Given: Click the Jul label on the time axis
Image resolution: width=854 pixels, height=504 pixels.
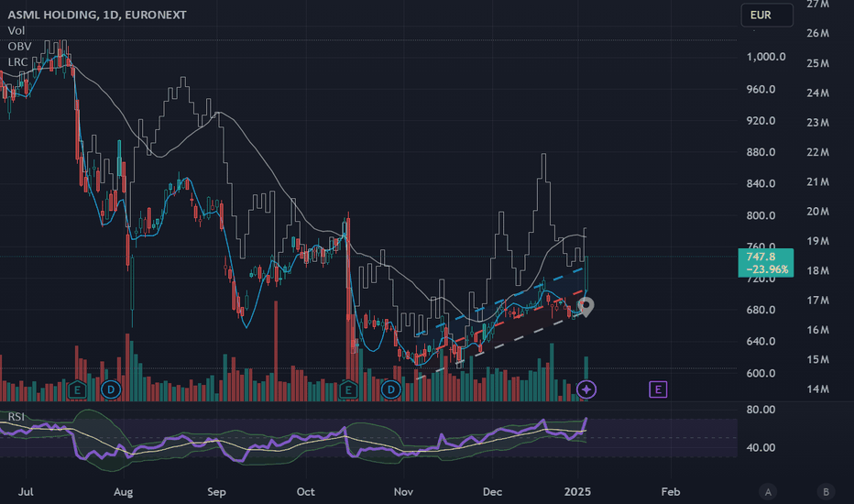Looking at the screenshot, I should click(x=26, y=491).
